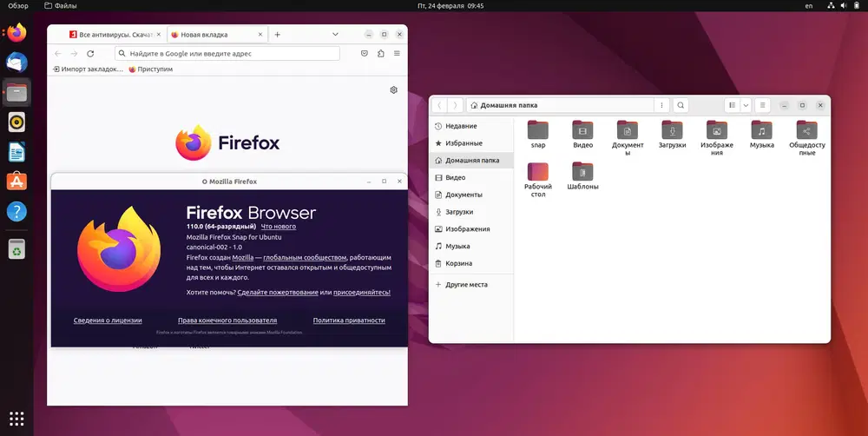Click the 'присоединяйтесь!' link
Image resolution: width=868 pixels, height=436 pixels.
click(361, 293)
